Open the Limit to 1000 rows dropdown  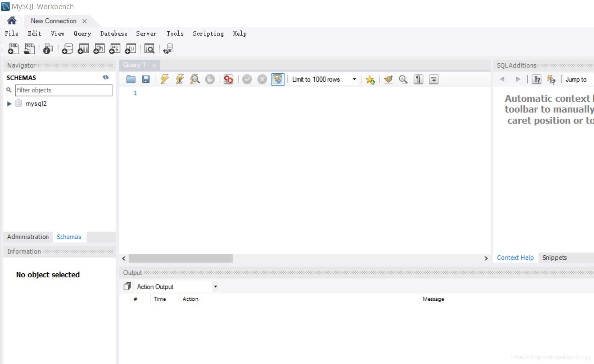324,79
